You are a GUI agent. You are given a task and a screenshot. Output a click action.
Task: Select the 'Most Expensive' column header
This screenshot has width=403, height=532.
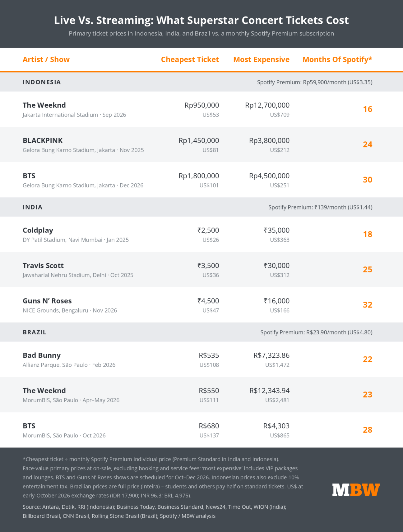click(261, 59)
